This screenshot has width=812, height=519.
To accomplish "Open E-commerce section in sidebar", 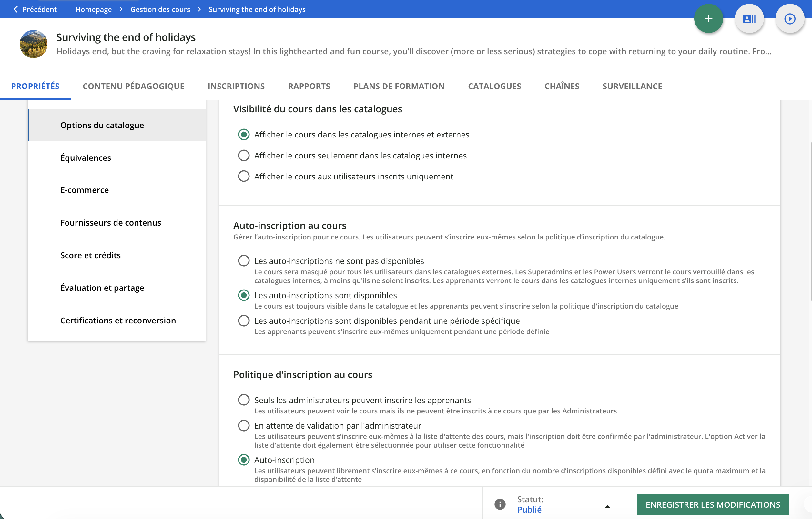I will (x=84, y=190).
